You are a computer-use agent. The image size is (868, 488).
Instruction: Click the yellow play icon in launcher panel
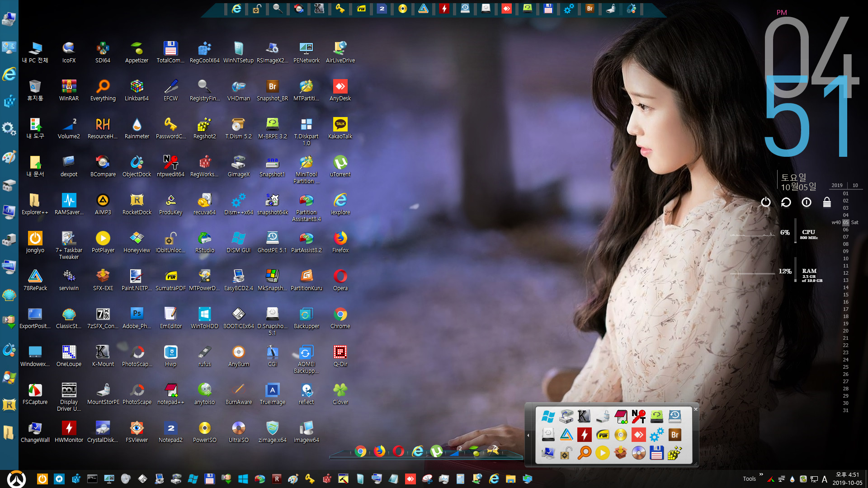point(603,453)
